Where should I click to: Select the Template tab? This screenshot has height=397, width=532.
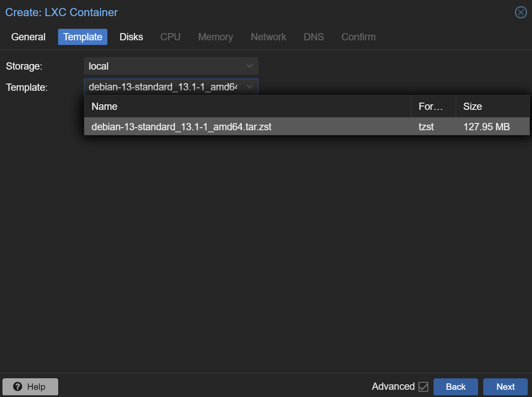(83, 37)
